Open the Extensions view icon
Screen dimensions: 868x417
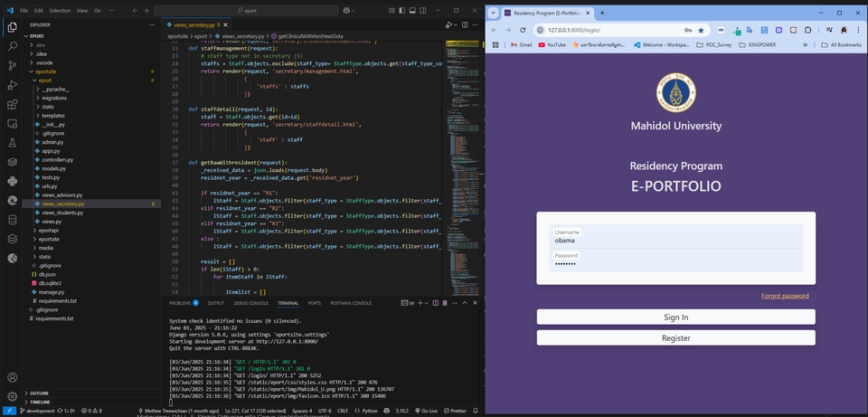12,105
